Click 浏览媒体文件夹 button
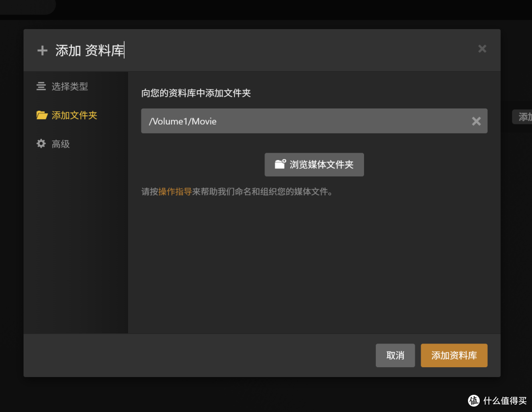The width and height of the screenshot is (532, 412). click(x=314, y=164)
